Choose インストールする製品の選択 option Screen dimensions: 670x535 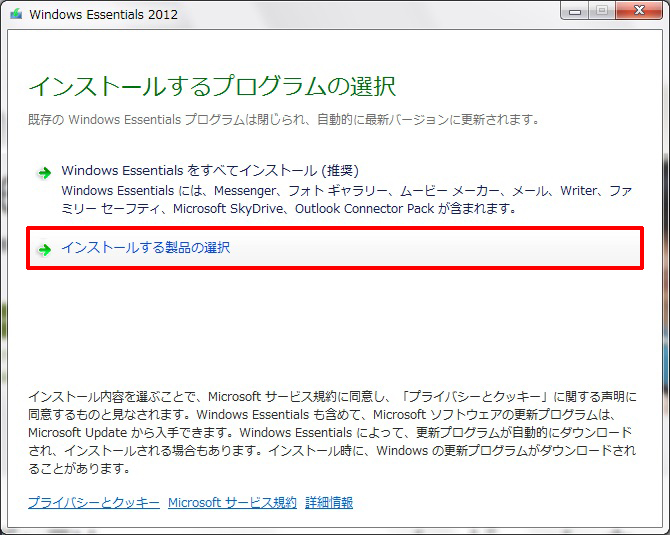coord(335,248)
